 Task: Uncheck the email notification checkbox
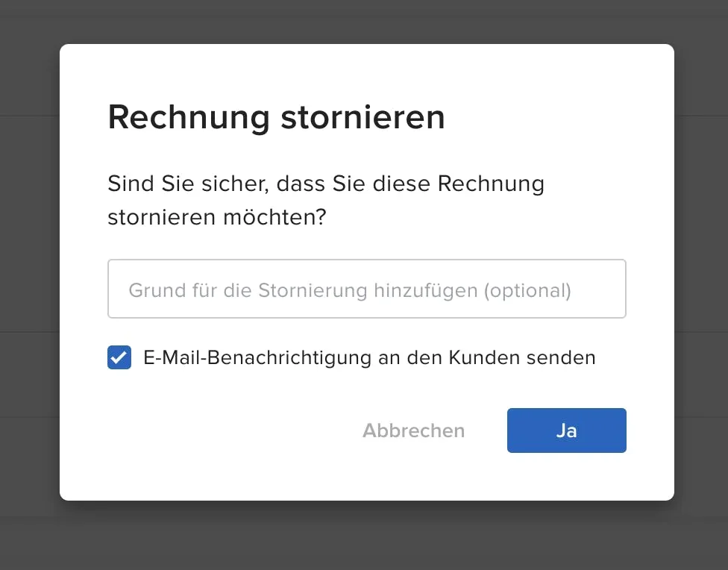click(x=119, y=357)
